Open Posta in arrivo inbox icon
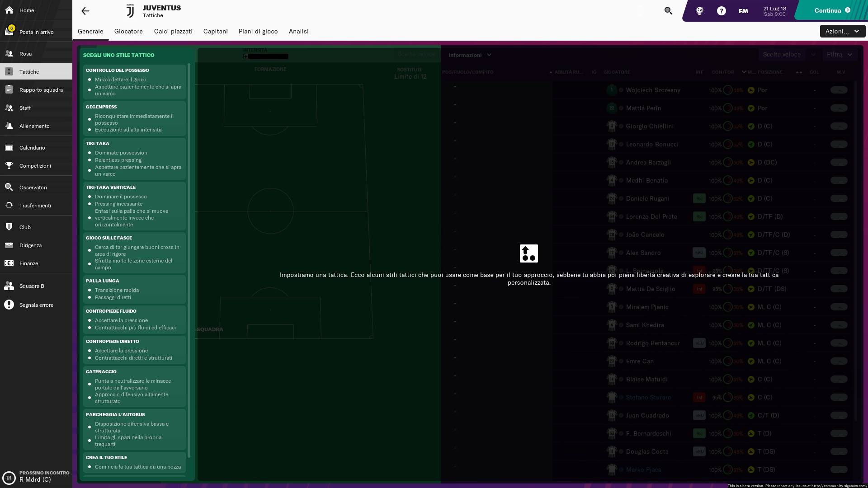Image resolution: width=868 pixels, height=488 pixels. (x=9, y=31)
